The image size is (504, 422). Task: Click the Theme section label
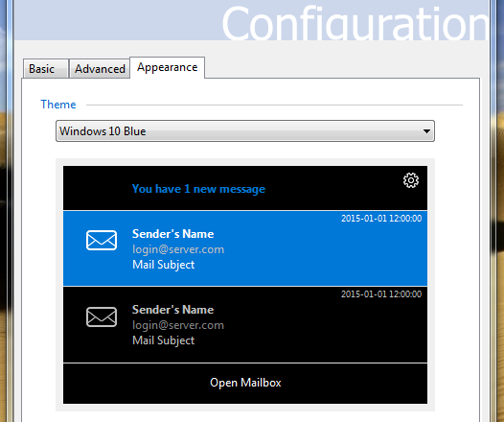point(58,105)
